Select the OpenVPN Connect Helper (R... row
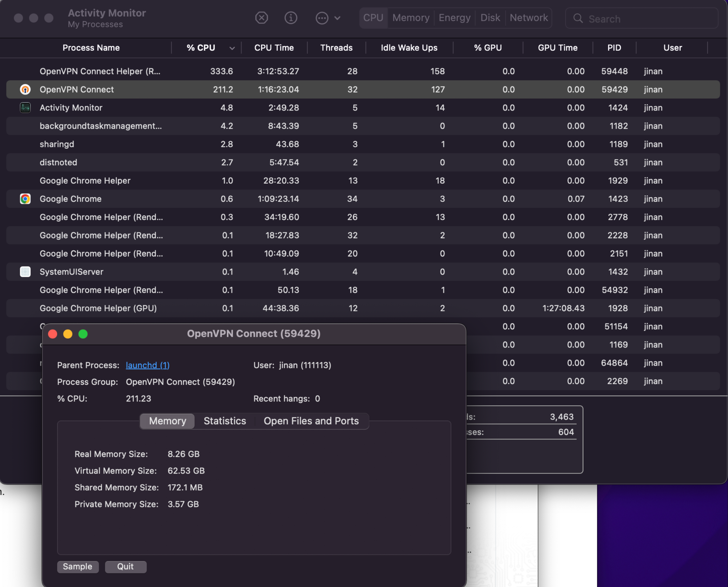The image size is (728, 587). (x=363, y=72)
